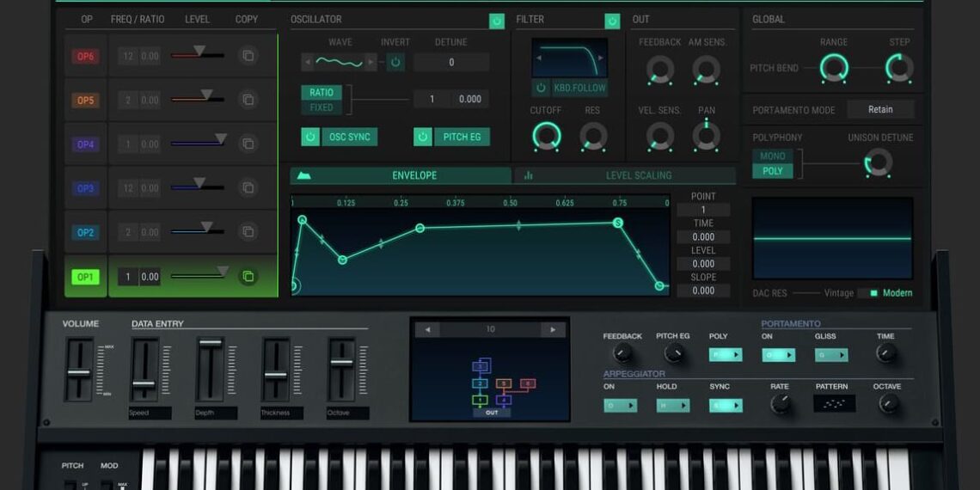Adjust the VEL. SENS. knob
The image size is (980, 490).
tap(660, 136)
